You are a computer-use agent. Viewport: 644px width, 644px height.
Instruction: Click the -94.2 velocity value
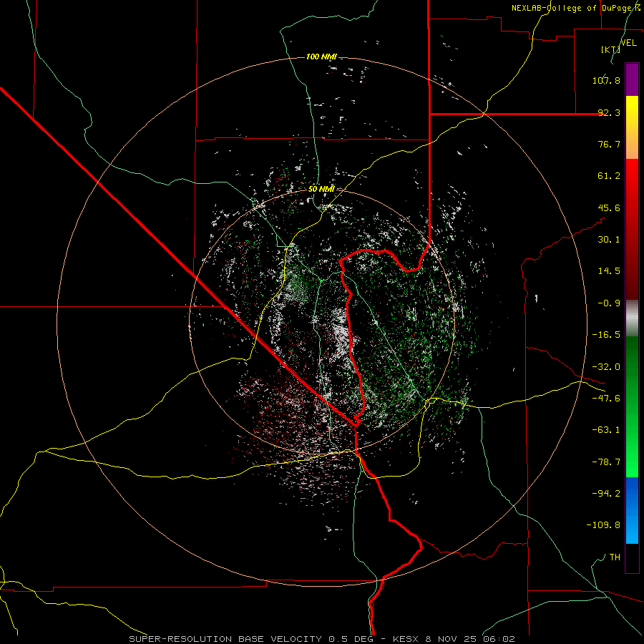pyautogui.click(x=606, y=493)
